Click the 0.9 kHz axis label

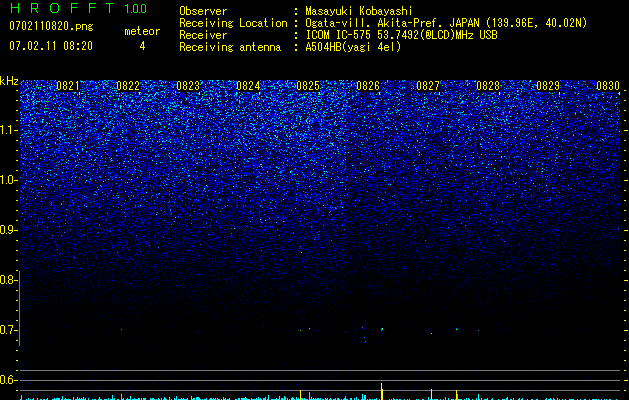[x=8, y=230]
